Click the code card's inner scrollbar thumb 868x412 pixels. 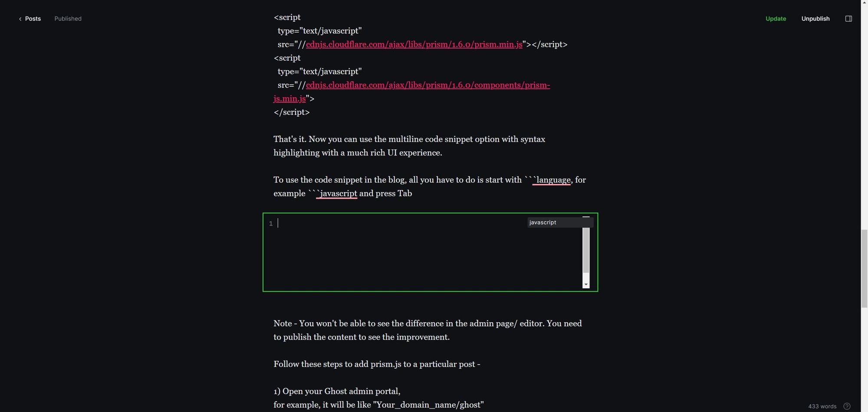pyautogui.click(x=586, y=250)
